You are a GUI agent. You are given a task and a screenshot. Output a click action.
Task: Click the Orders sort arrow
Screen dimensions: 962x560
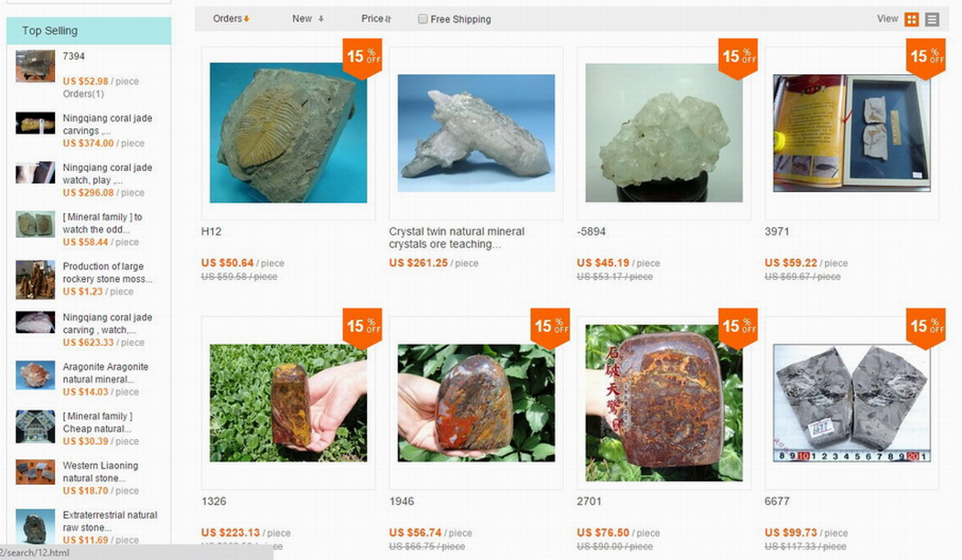(246, 19)
